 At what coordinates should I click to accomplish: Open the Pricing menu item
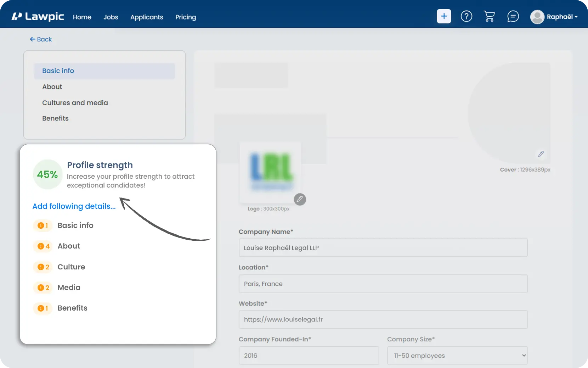[186, 17]
